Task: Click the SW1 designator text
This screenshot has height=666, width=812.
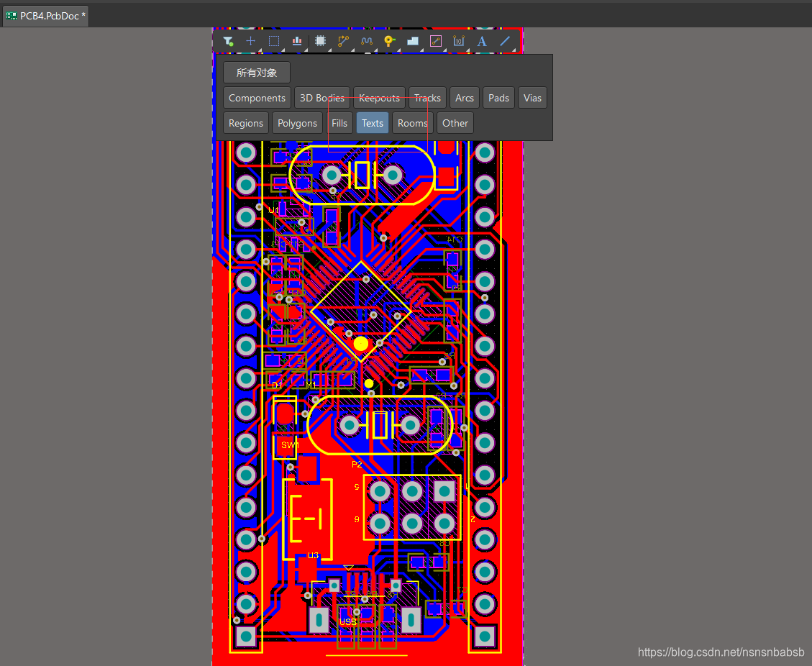Action: click(x=290, y=445)
